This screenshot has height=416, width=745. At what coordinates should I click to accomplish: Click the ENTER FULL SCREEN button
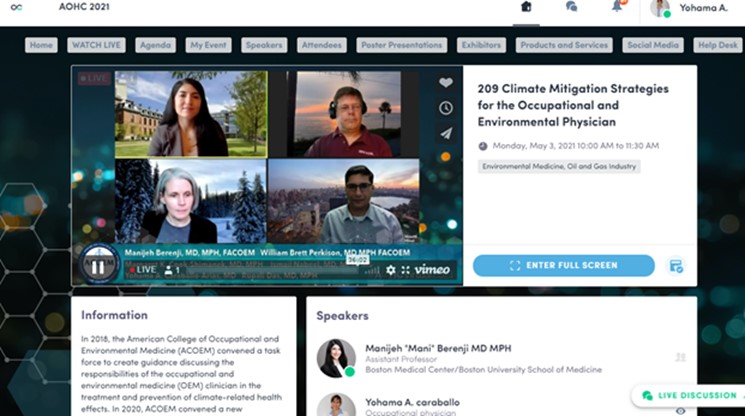[564, 265]
